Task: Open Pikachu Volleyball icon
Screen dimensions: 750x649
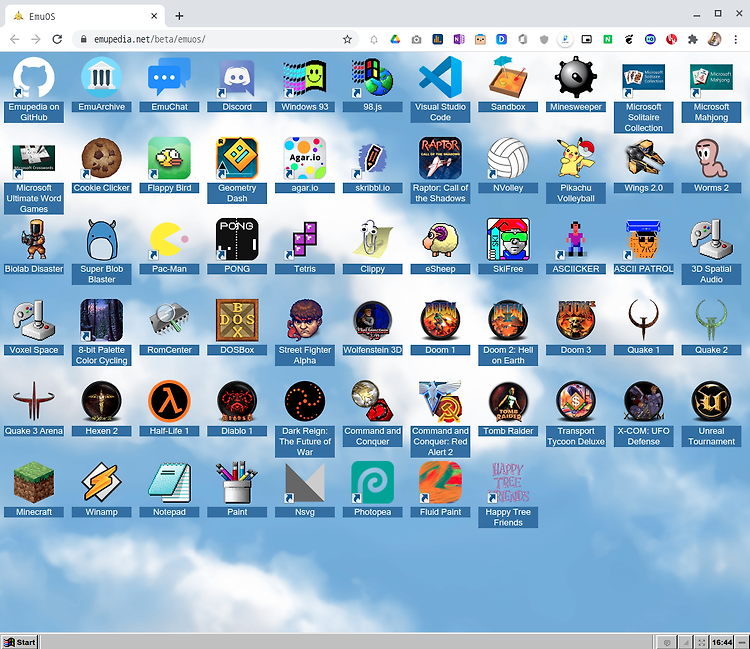Action: (x=576, y=158)
